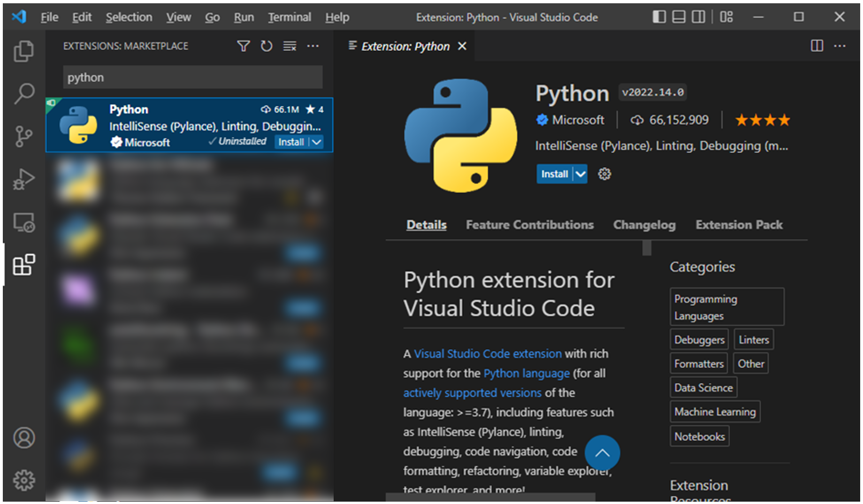Toggle secondary side bar visibility
The height and width of the screenshot is (504, 863).
point(698,17)
